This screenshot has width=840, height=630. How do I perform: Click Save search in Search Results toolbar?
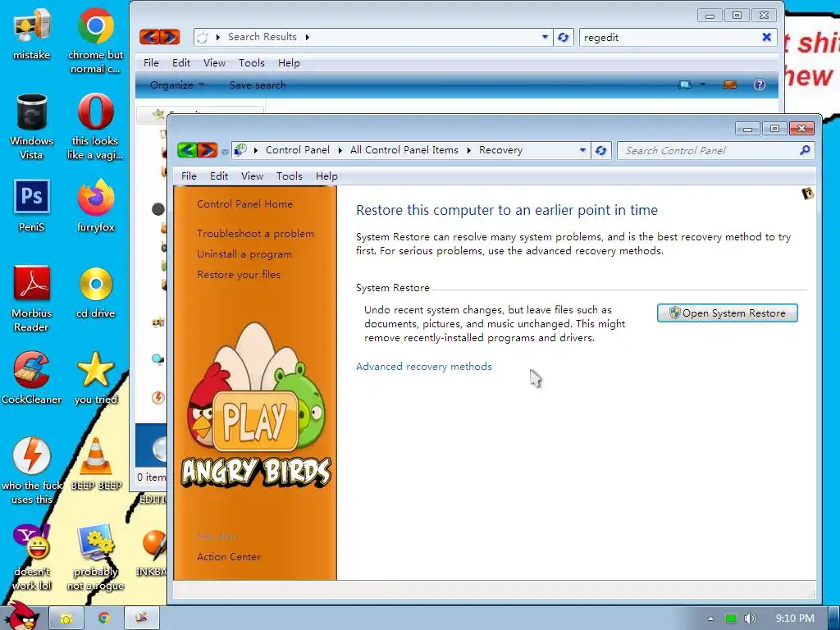tap(257, 84)
